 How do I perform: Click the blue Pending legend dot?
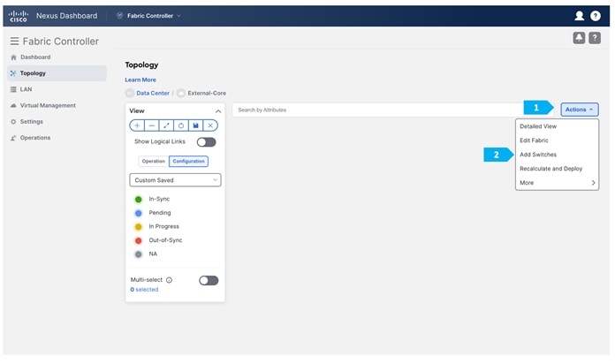point(139,213)
